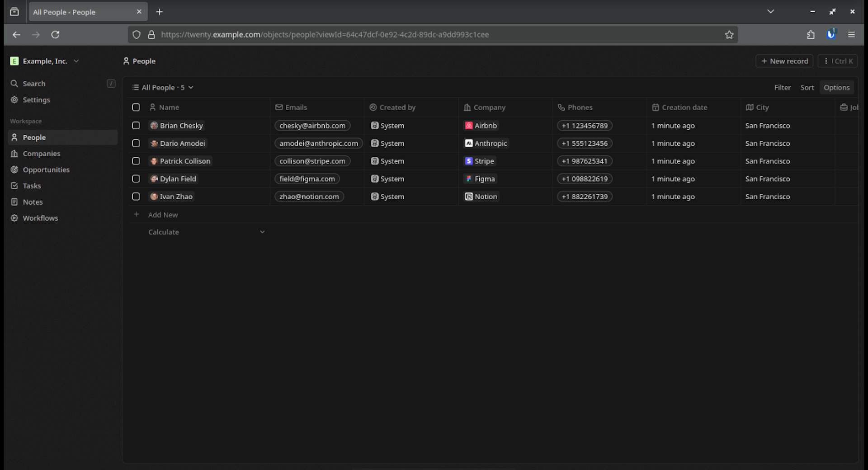The width and height of the screenshot is (868, 470).
Task: Open Settings via the gear icon
Action: pyautogui.click(x=14, y=100)
